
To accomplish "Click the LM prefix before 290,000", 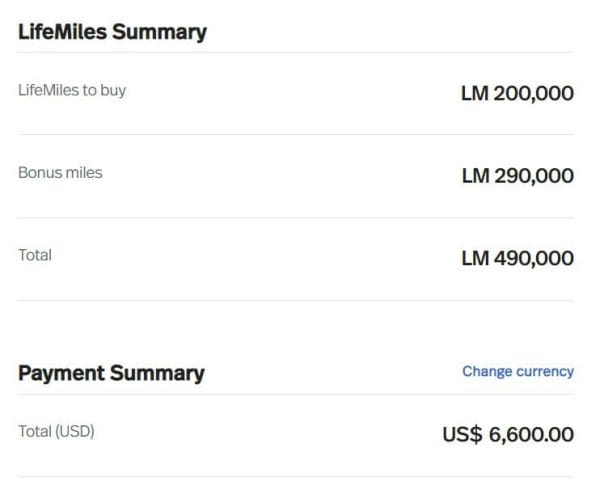I will 475,176.
